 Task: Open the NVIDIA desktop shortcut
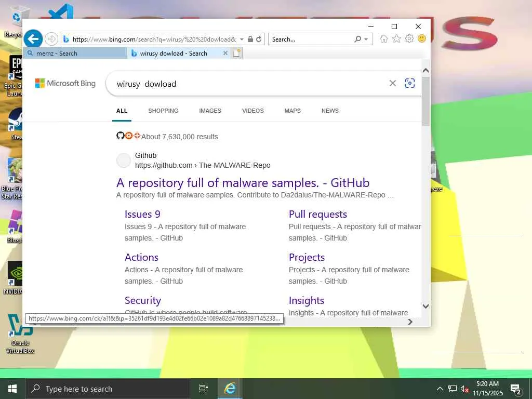tap(14, 277)
